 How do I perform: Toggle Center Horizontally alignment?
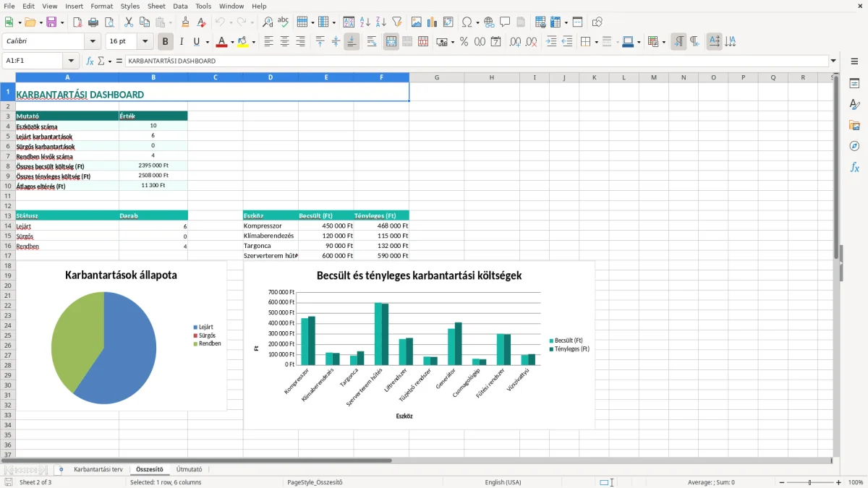click(284, 42)
